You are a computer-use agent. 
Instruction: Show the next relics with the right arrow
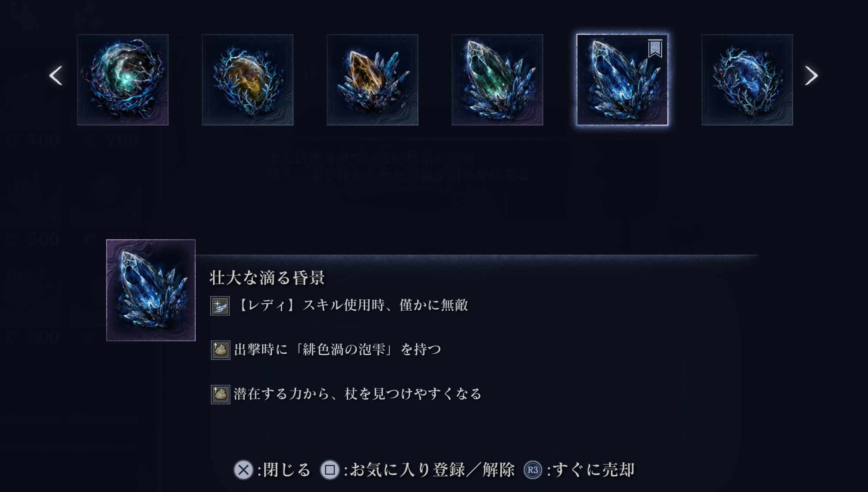[811, 76]
